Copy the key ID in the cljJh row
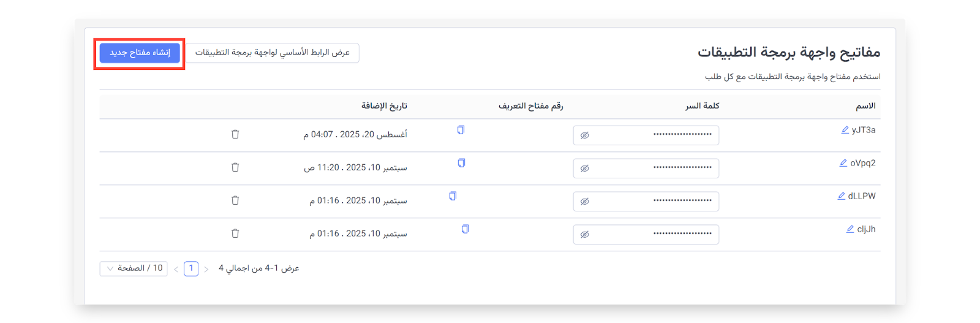 click(x=465, y=229)
